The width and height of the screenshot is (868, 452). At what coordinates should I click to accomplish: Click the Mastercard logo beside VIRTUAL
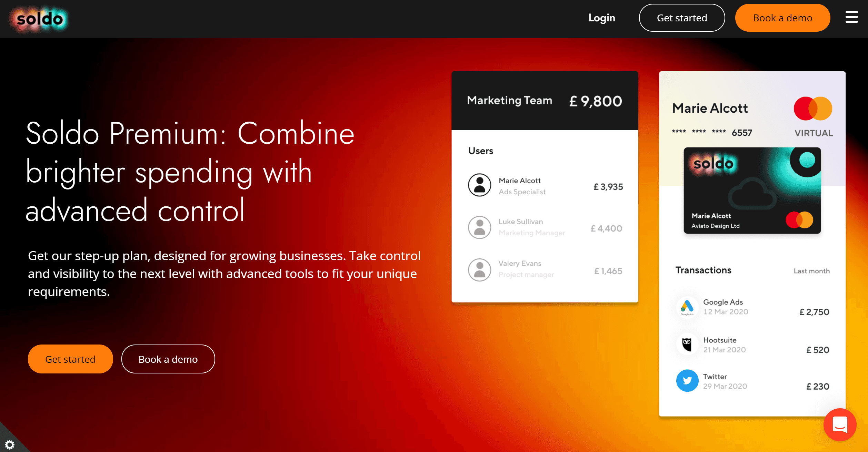click(813, 109)
